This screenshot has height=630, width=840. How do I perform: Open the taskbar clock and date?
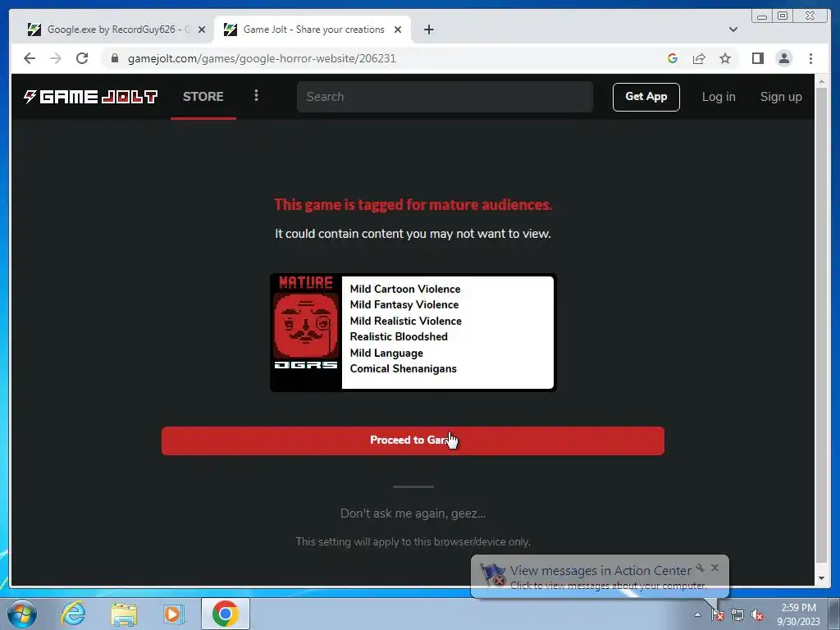798,614
